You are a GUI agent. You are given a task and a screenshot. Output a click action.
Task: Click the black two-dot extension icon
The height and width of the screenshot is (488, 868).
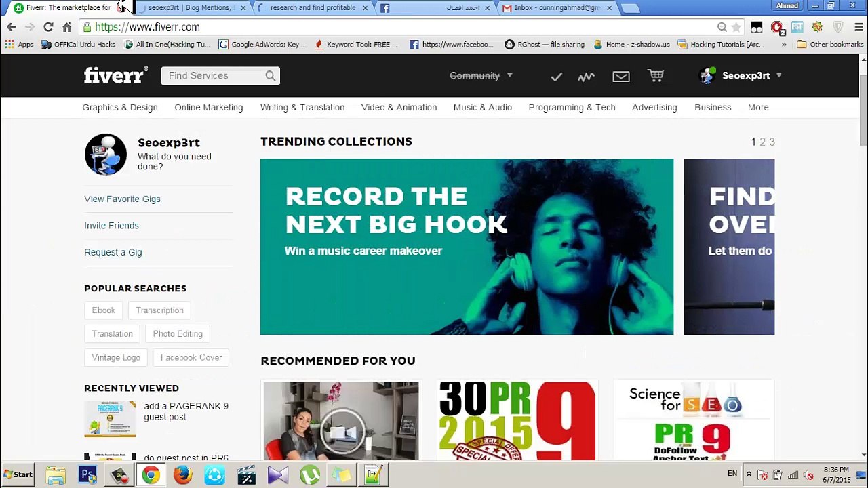tap(757, 27)
